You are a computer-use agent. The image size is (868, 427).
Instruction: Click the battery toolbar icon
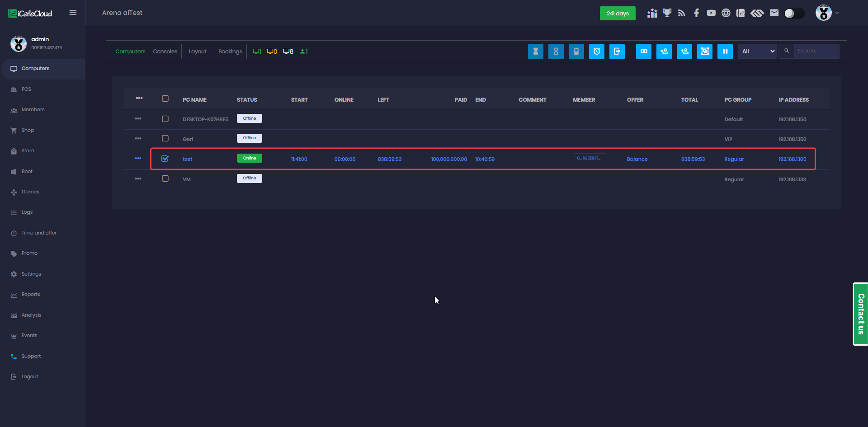(x=576, y=52)
